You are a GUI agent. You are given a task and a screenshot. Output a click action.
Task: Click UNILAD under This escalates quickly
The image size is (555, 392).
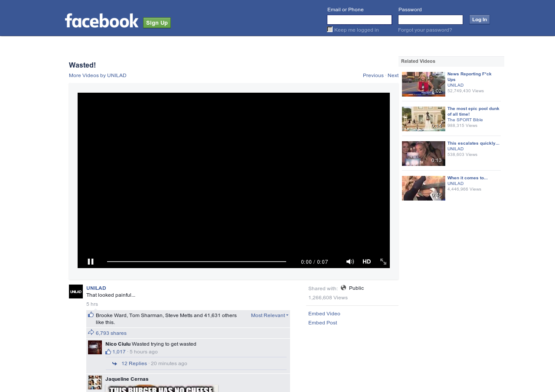click(455, 149)
